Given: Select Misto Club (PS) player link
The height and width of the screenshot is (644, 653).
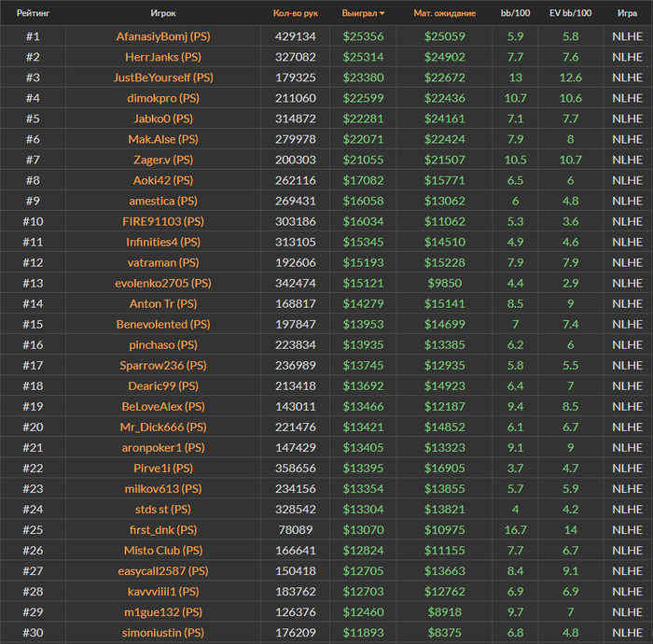Looking at the screenshot, I should tap(163, 551).
